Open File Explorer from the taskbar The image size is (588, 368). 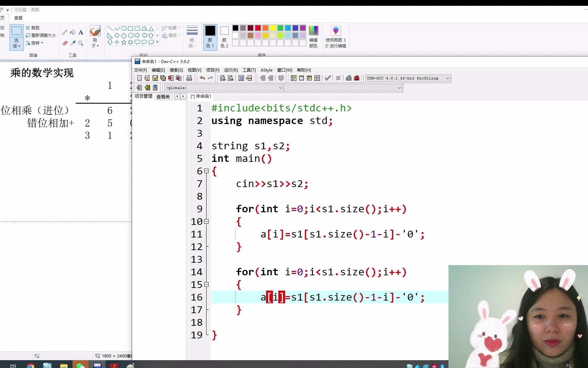point(64,366)
